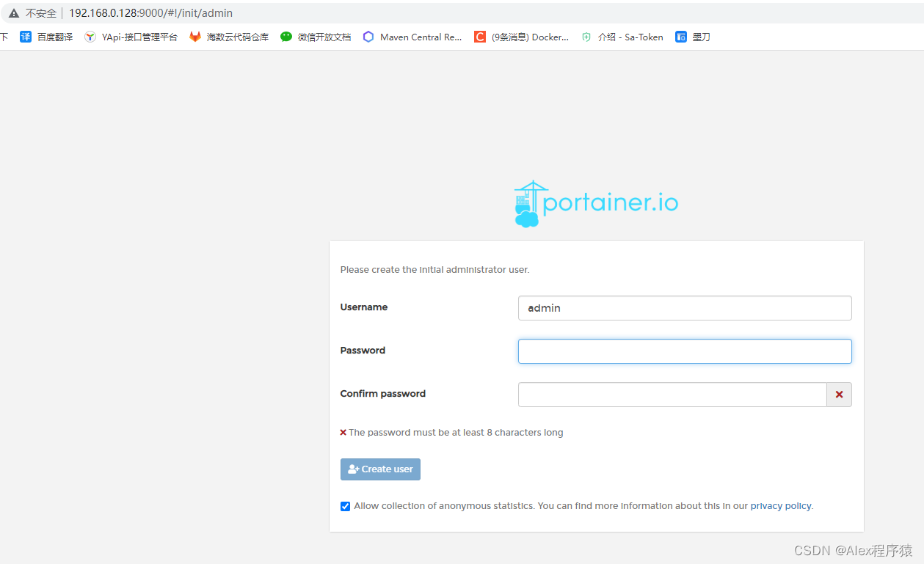924x564 pixels.
Task: Click the Maven Central Re... bookmark icon
Action: (368, 37)
